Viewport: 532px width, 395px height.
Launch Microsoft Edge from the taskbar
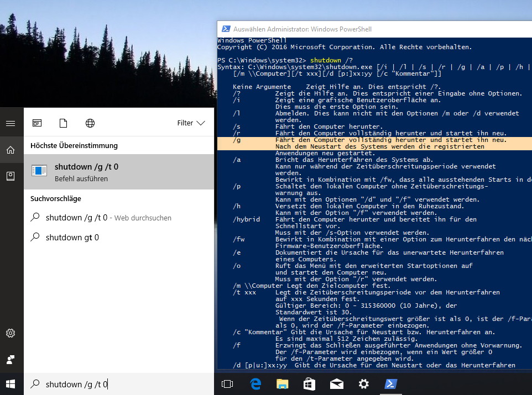click(x=255, y=384)
